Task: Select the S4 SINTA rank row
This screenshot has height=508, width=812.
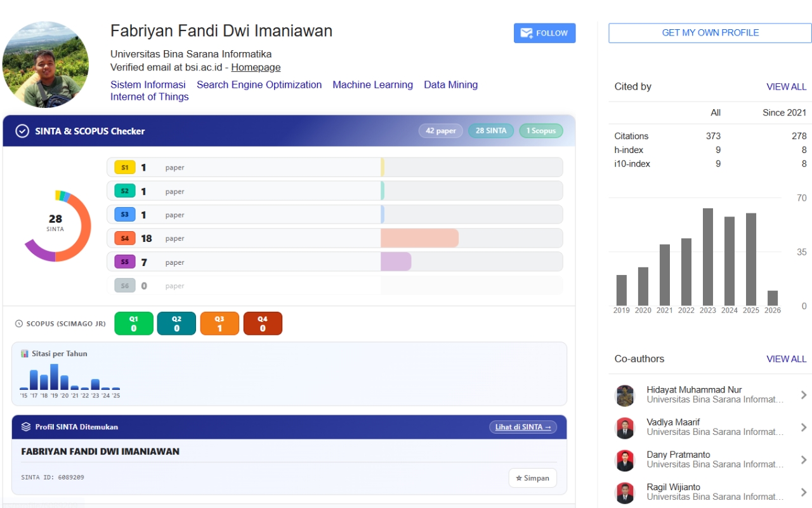Action: tap(335, 238)
